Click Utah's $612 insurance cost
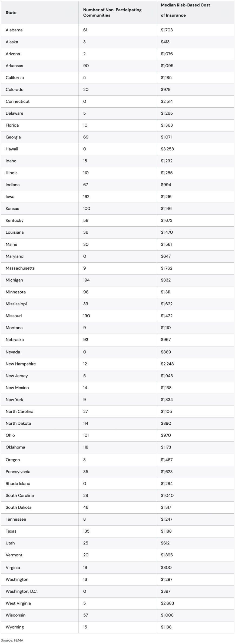235x644 pixels. tap(165, 543)
